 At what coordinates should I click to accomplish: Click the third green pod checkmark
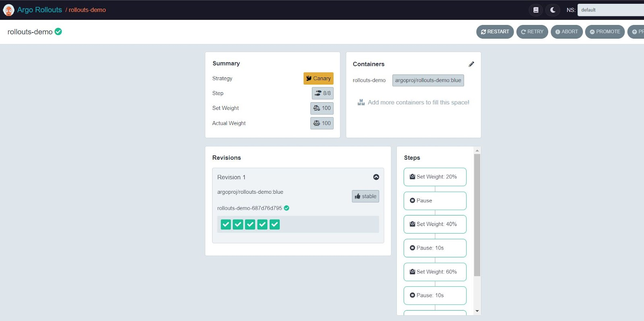[250, 224]
